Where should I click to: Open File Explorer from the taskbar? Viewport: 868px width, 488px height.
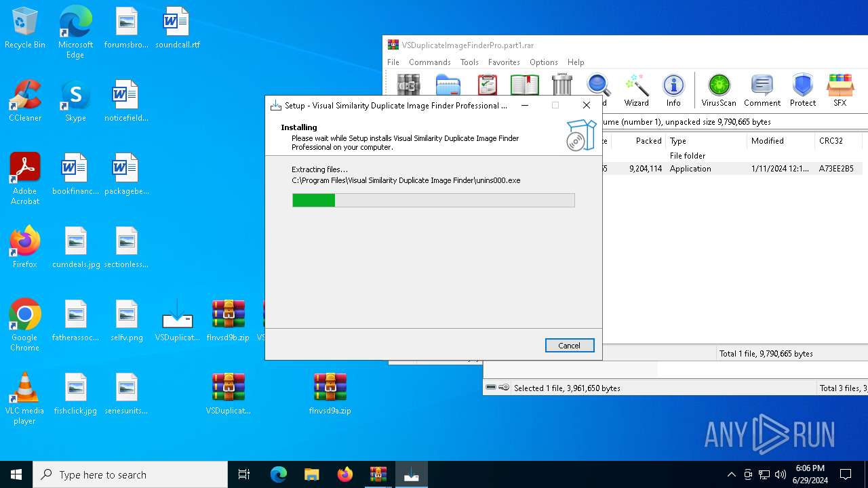coord(311,474)
